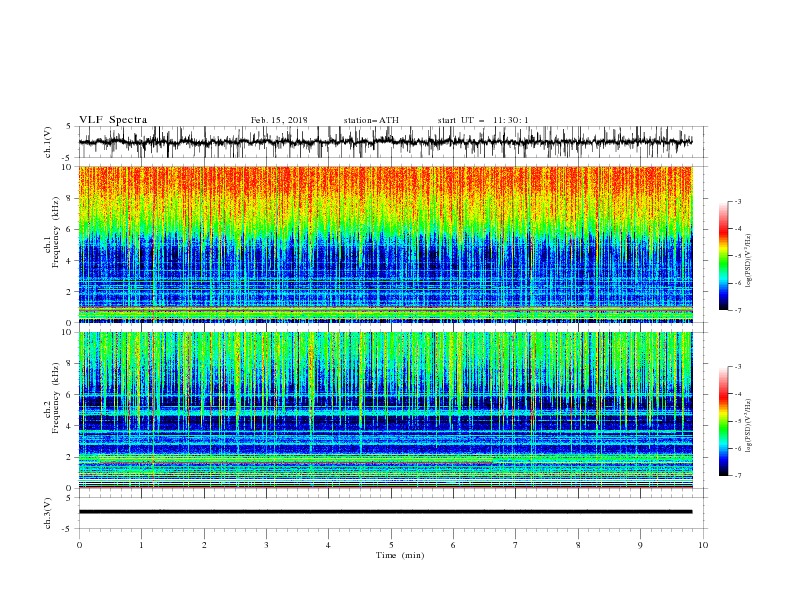Click the "6" kHz tick on ch.1 axis
The image size is (792, 612).
(x=71, y=229)
